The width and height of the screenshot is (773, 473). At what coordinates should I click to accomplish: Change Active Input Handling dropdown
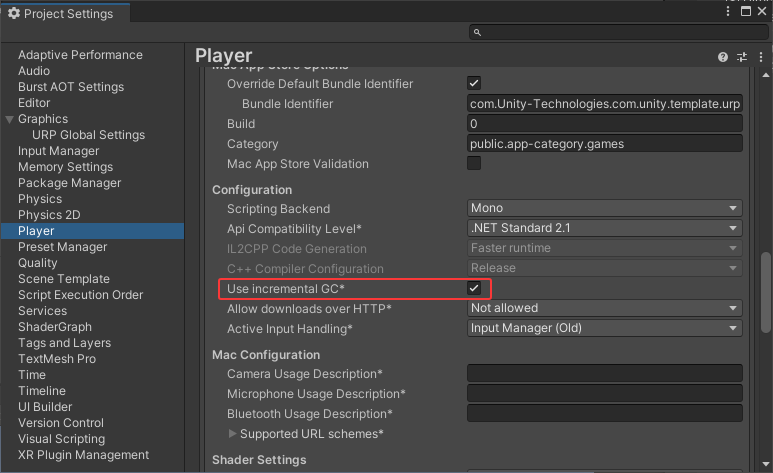point(604,328)
